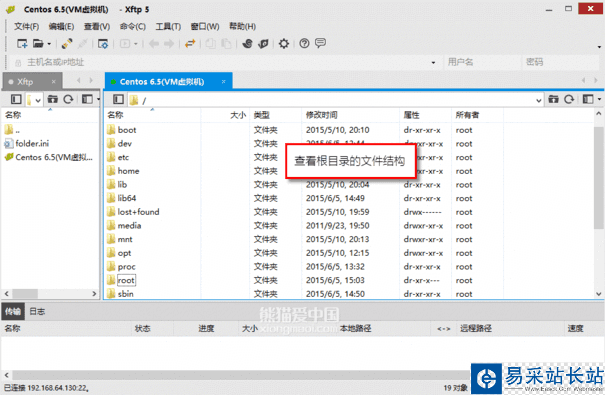Click the toolbar Forward arrow
Viewport: 605px width, 395px height.
(169, 44)
